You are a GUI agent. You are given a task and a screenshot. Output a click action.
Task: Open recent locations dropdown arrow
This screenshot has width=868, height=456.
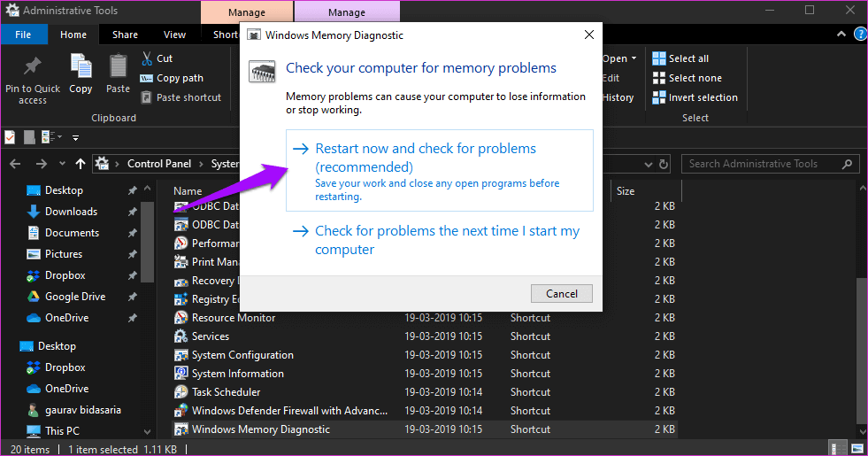pos(62,164)
